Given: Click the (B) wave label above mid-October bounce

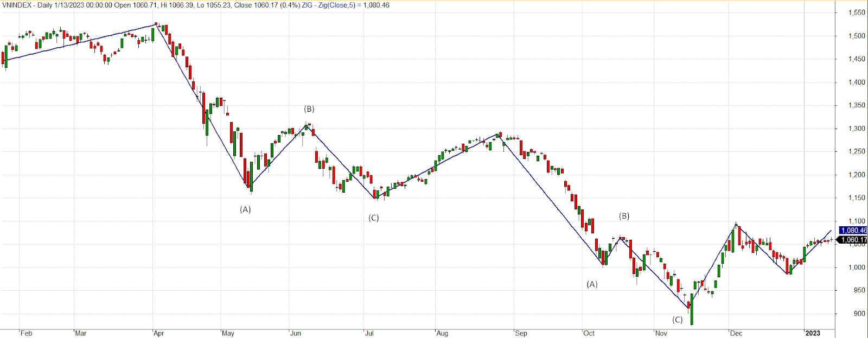Looking at the screenshot, I should [624, 216].
